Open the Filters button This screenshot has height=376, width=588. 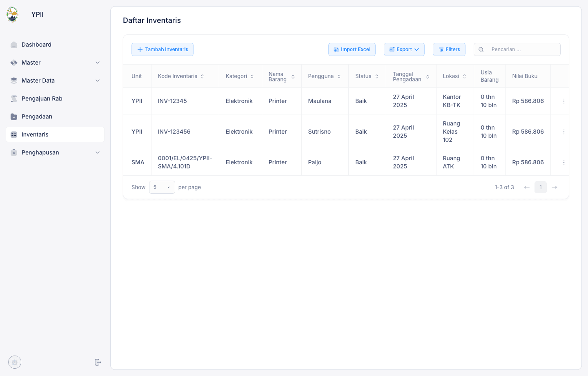pyautogui.click(x=449, y=49)
